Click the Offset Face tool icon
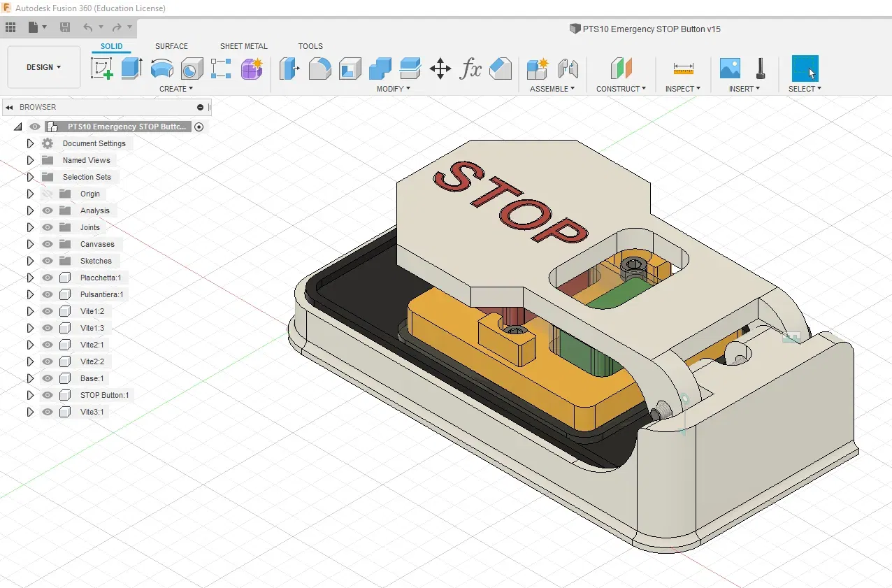The image size is (892, 588). [x=410, y=69]
